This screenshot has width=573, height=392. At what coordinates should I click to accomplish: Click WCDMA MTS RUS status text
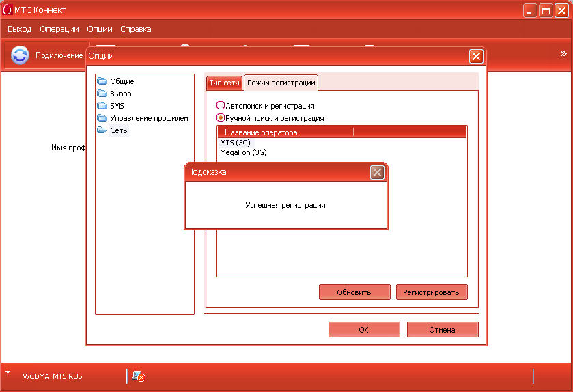53,376
